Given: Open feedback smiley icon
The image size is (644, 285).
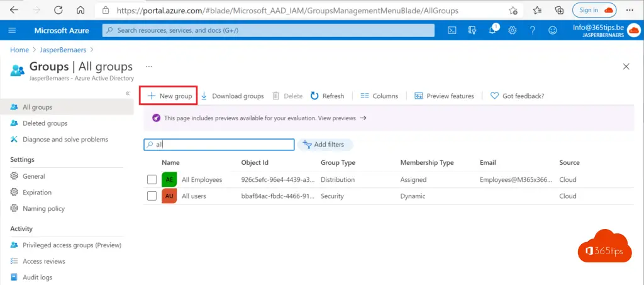Looking at the screenshot, I should click(x=553, y=30).
